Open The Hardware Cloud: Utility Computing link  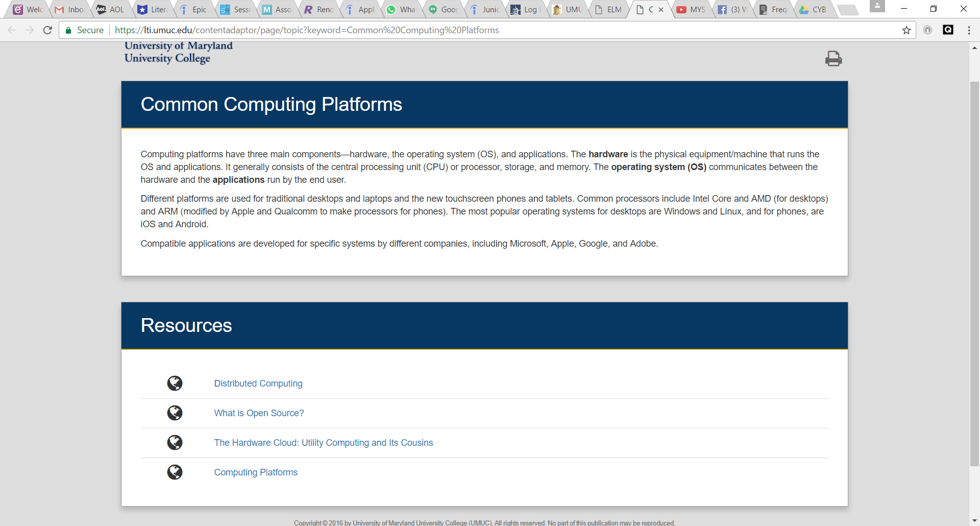click(323, 443)
